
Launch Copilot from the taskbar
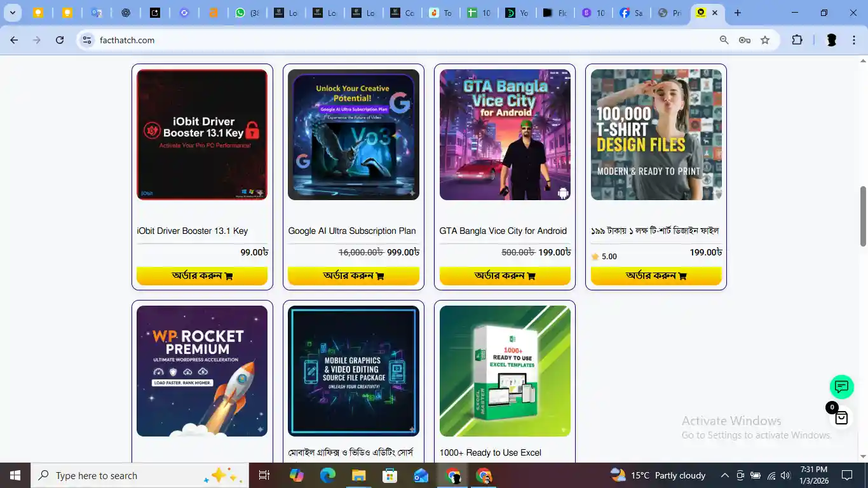click(296, 475)
